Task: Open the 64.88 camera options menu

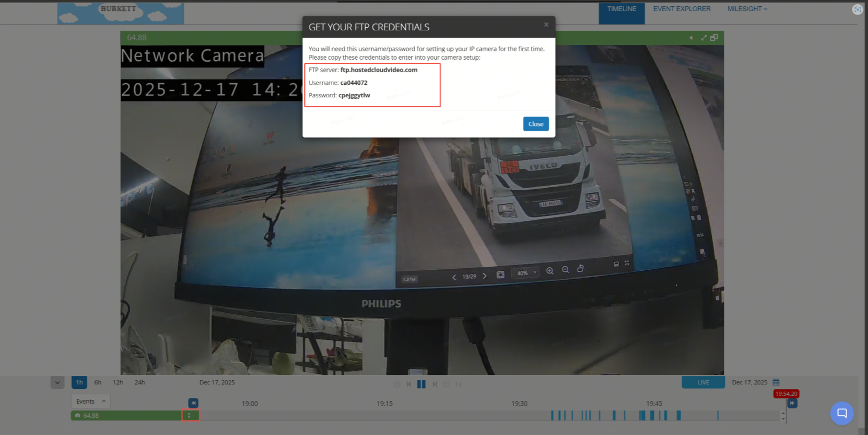Action: point(190,416)
